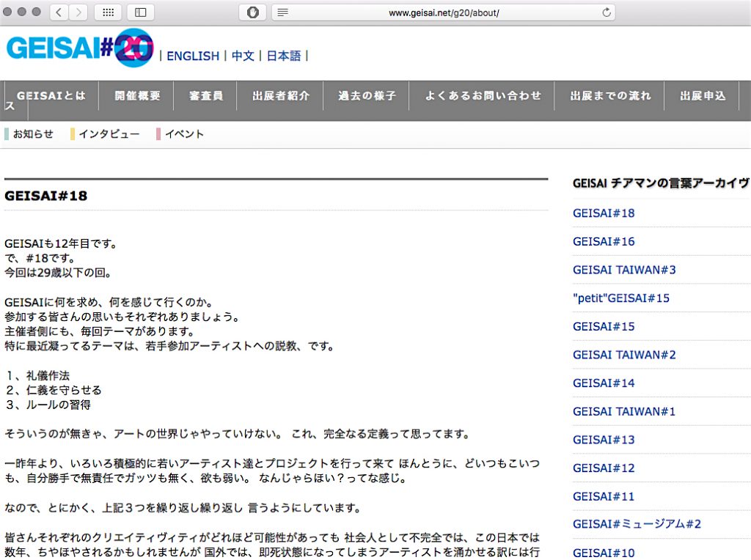The image size is (751, 560).
Task: Click the line 3、ルールの習得
Action: pos(48,405)
